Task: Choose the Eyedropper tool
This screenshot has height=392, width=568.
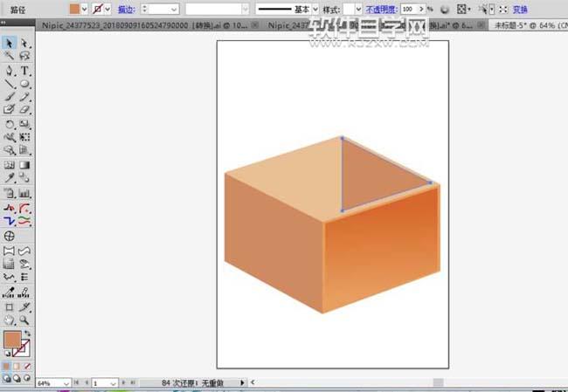Action: tap(9, 178)
